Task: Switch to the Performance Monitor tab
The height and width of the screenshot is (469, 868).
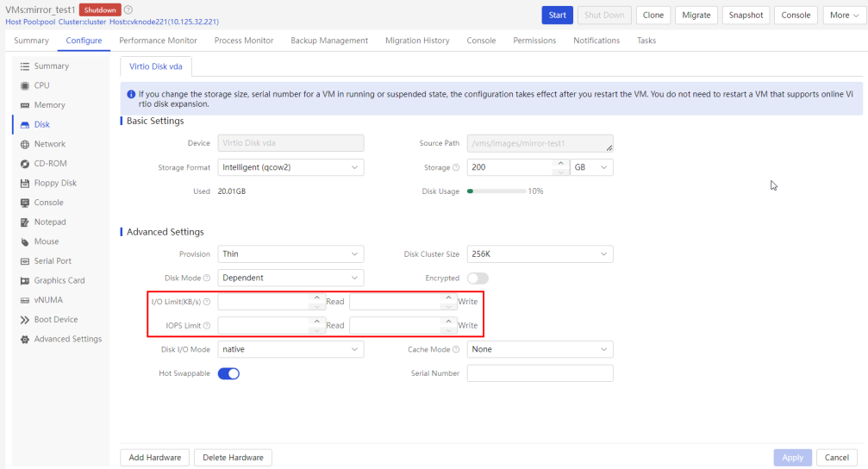Action: point(159,41)
